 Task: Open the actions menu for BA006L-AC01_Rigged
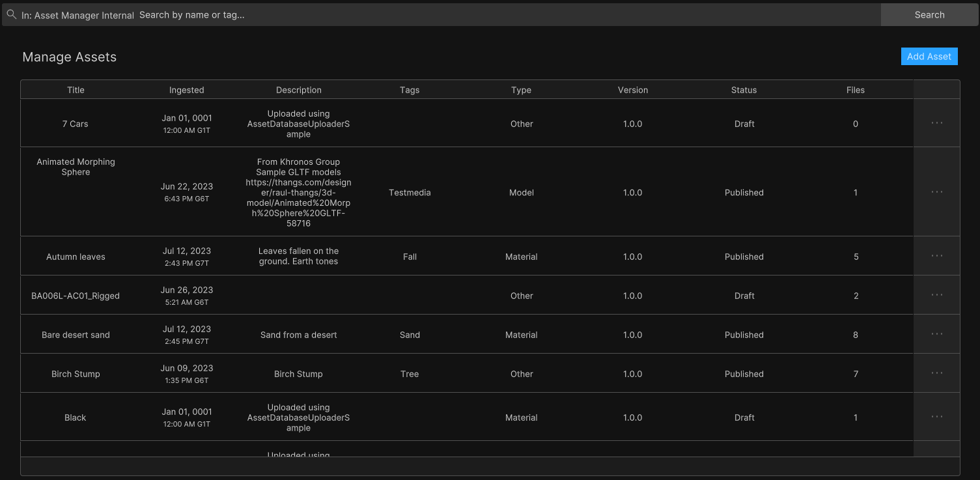[936, 295]
